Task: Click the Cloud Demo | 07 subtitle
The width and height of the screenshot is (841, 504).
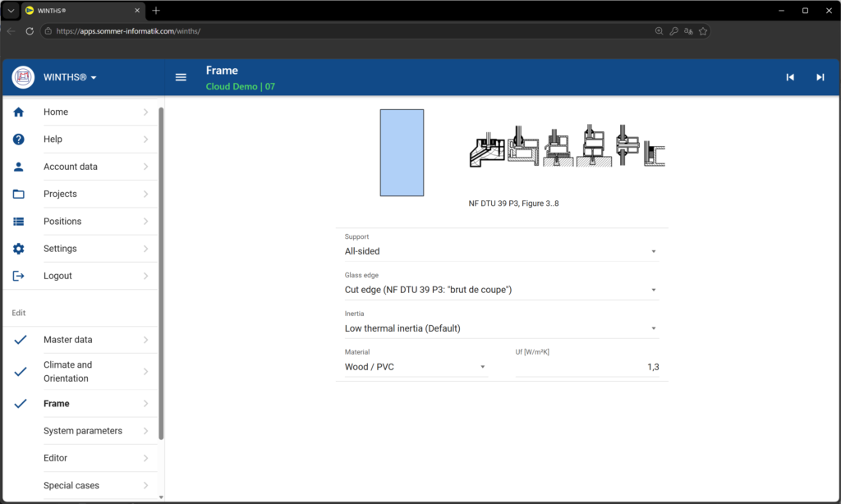Action: (241, 86)
